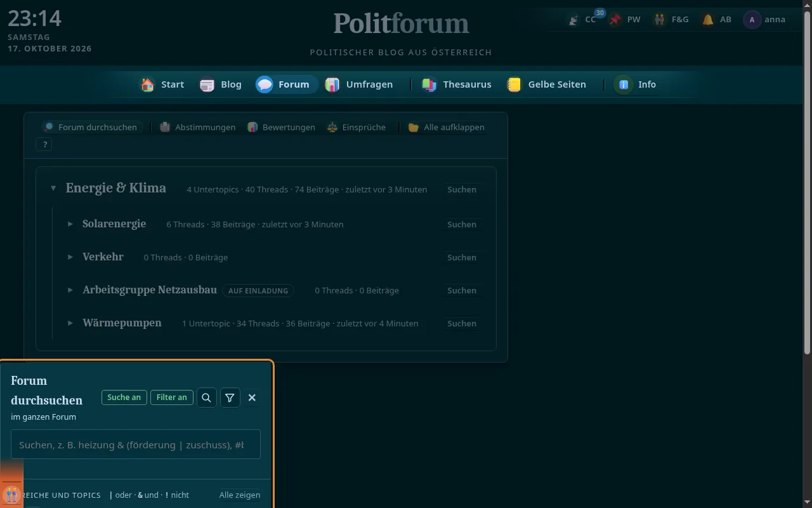Collapse the Energie & Klima section
The width and height of the screenshot is (812, 508).
pyautogui.click(x=53, y=189)
